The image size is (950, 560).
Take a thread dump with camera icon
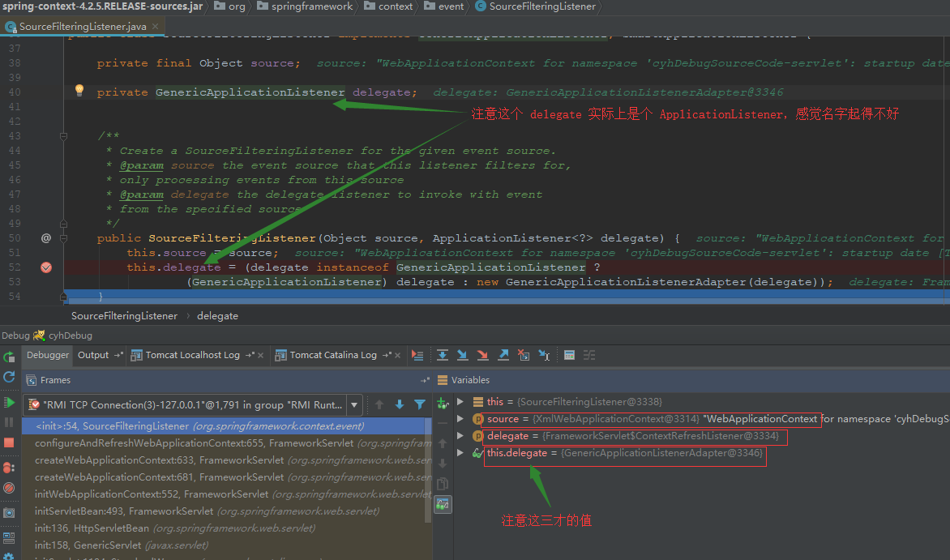tap(9, 513)
